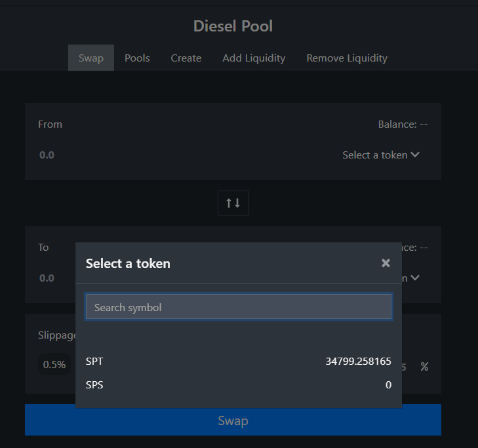478x448 pixels.
Task: Focus the Search symbol field
Action: 239,307
